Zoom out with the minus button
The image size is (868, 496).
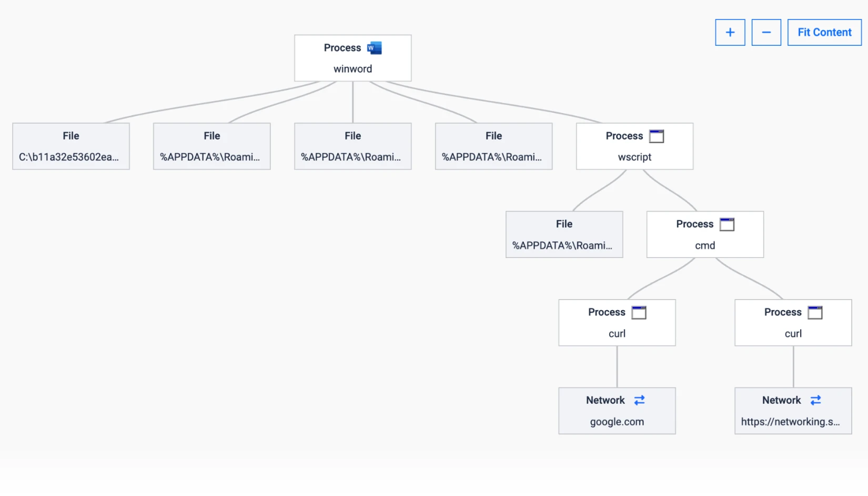tap(766, 33)
